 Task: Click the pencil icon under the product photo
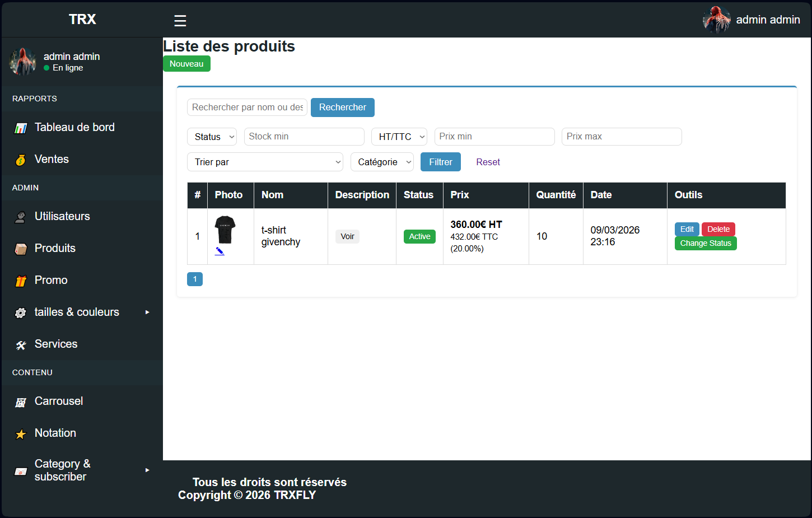[x=220, y=251]
